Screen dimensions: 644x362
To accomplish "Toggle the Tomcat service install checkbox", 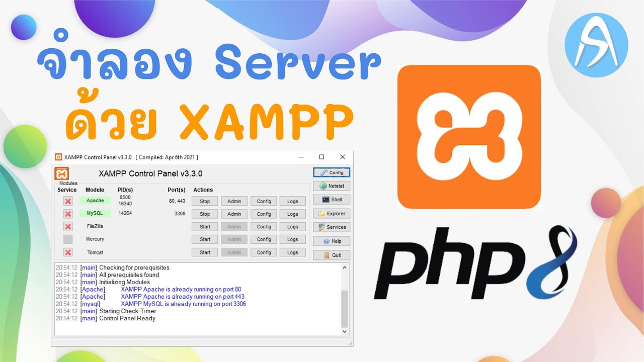I will pos(68,252).
